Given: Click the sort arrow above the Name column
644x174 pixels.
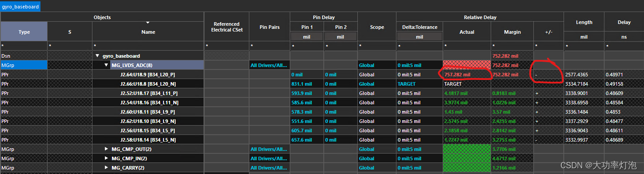Looking at the screenshot, I should click(x=148, y=23).
